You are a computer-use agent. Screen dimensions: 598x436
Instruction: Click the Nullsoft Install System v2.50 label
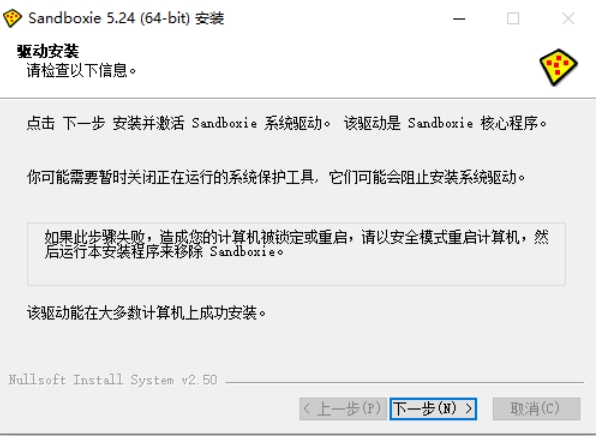point(113,380)
